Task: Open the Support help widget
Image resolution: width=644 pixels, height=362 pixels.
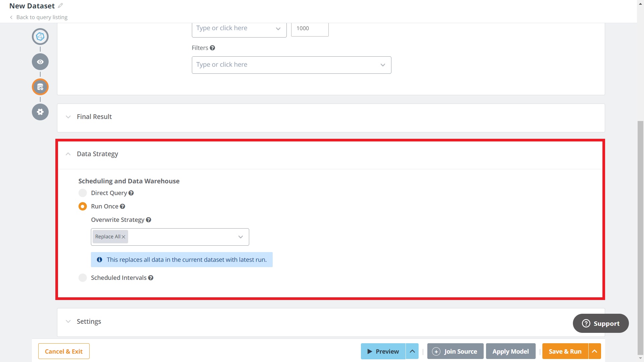Action: pyautogui.click(x=600, y=323)
